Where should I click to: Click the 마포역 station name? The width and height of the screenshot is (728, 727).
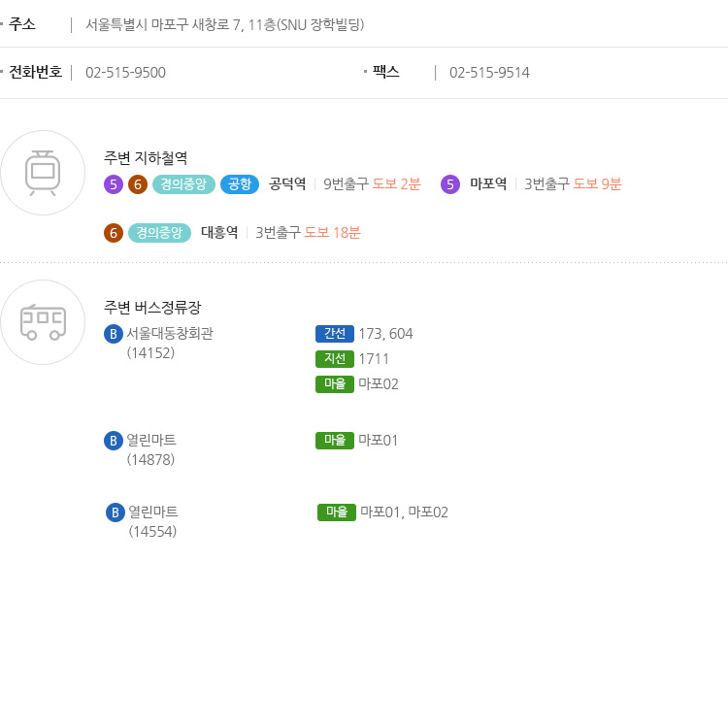pyautogui.click(x=488, y=183)
